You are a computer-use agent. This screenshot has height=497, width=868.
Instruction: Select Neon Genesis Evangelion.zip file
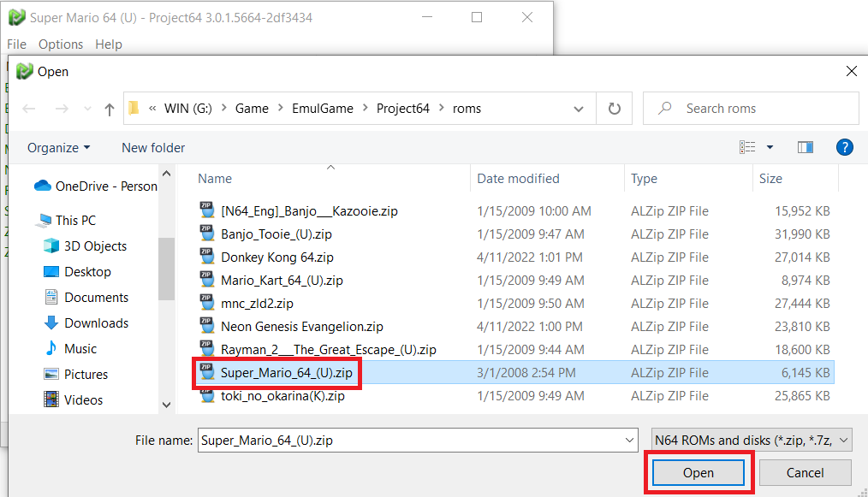(301, 327)
